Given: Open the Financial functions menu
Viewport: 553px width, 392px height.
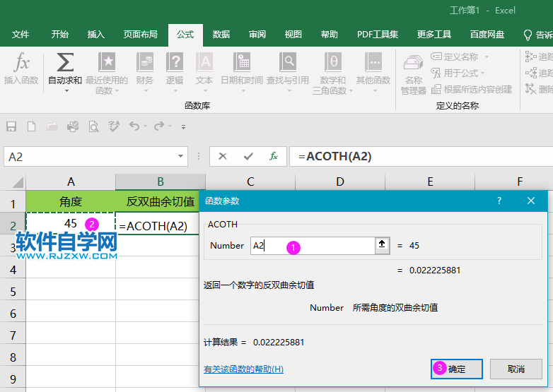Looking at the screenshot, I should tap(144, 71).
